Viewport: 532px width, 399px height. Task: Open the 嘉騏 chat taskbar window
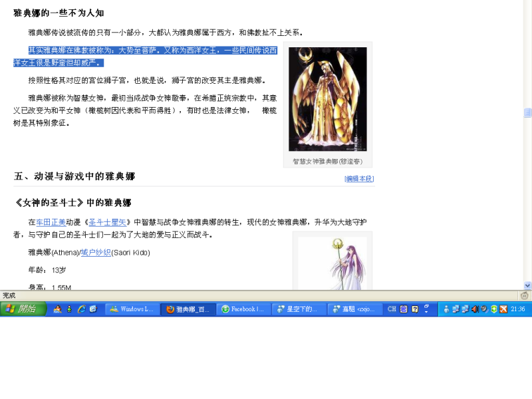(355, 309)
